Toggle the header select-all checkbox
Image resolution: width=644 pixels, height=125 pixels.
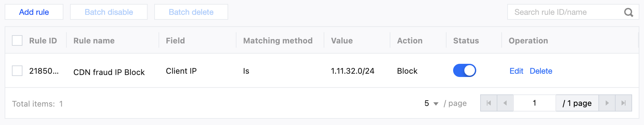click(17, 40)
